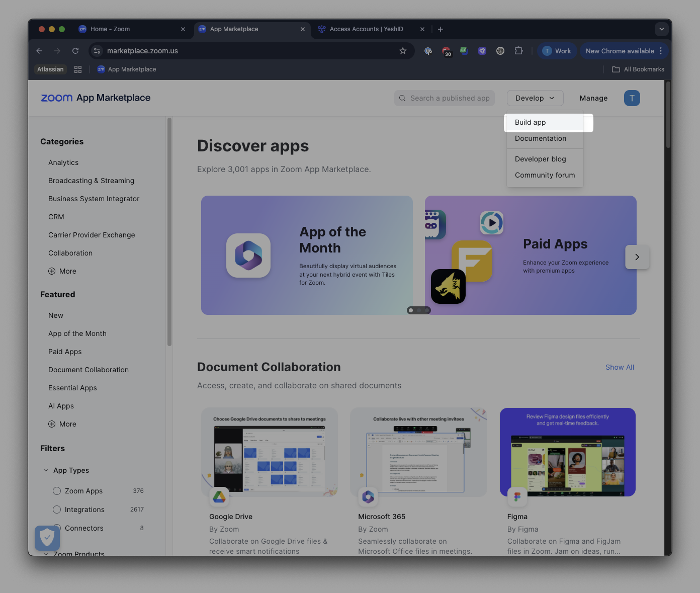Select the Zoom Apps radio button
The width and height of the screenshot is (700, 593).
click(57, 491)
